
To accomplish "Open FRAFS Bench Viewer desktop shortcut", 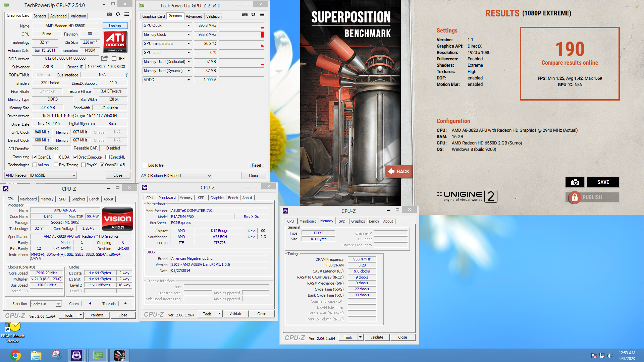I will (12, 333).
